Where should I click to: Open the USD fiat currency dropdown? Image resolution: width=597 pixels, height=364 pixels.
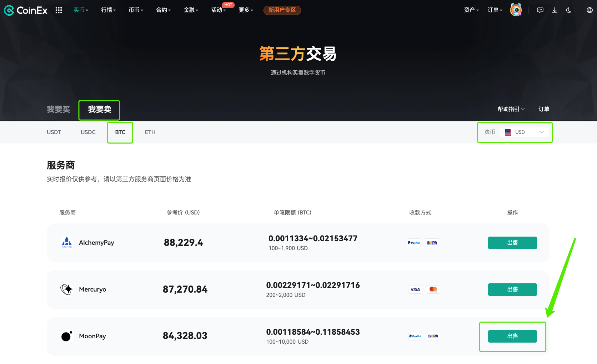point(525,132)
